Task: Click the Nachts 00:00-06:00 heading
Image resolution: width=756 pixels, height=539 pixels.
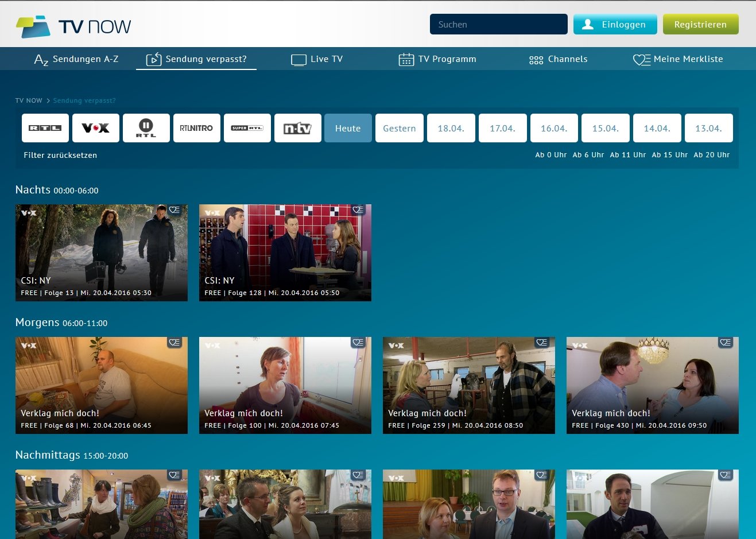Action: point(57,190)
